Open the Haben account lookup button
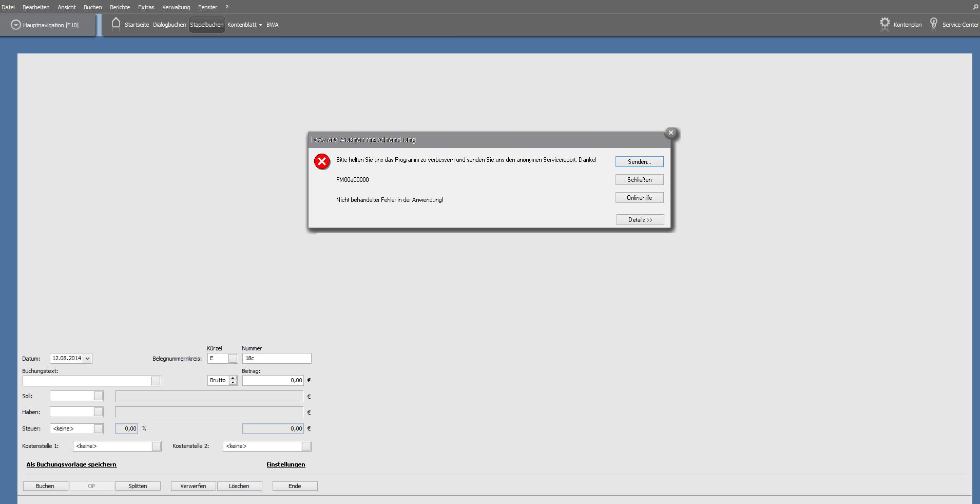Image resolution: width=980 pixels, height=504 pixels. pos(99,412)
